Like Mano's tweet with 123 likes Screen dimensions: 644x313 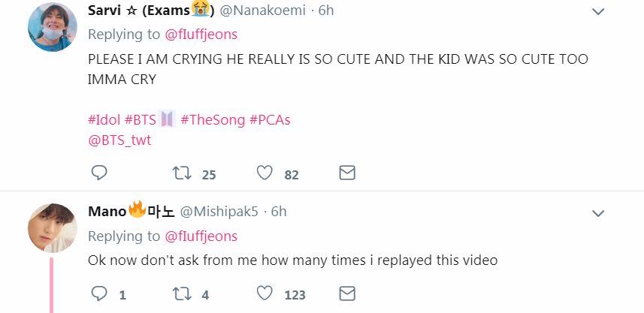265,293
